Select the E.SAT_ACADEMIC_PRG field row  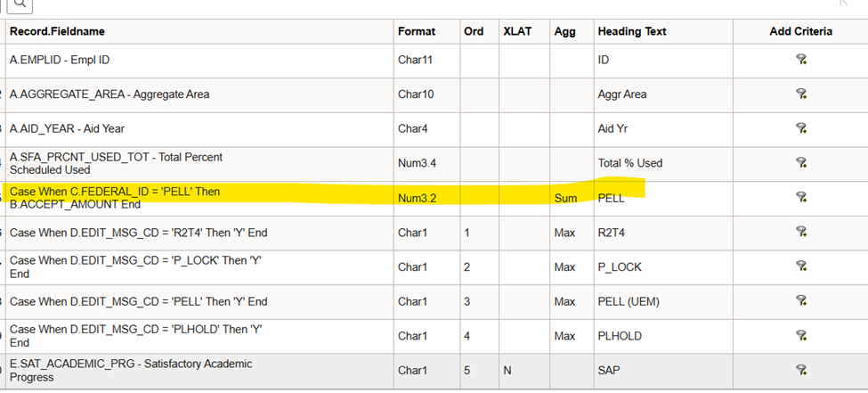pyautogui.click(x=131, y=370)
